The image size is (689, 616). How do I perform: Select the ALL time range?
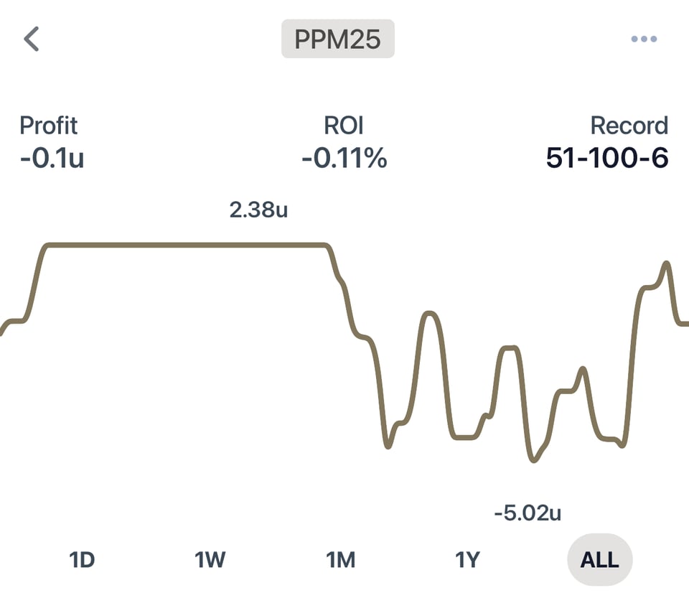[599, 559]
